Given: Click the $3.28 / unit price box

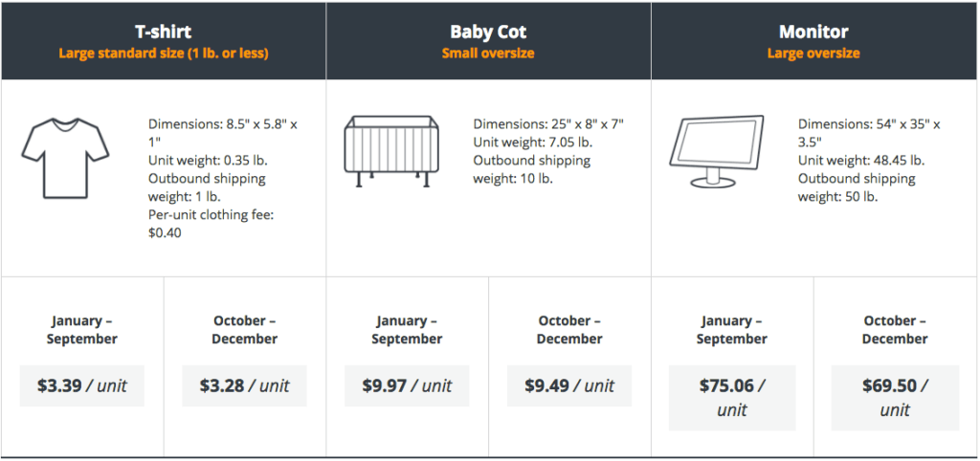Looking at the screenshot, I should (244, 386).
